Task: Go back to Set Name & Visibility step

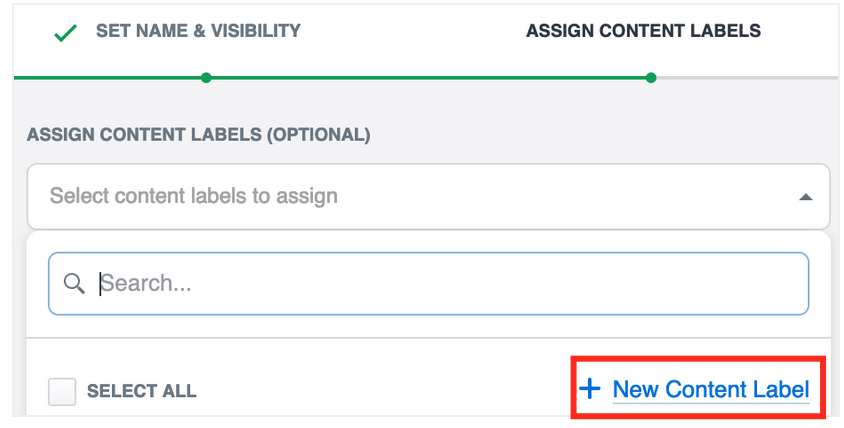Action: [x=198, y=31]
